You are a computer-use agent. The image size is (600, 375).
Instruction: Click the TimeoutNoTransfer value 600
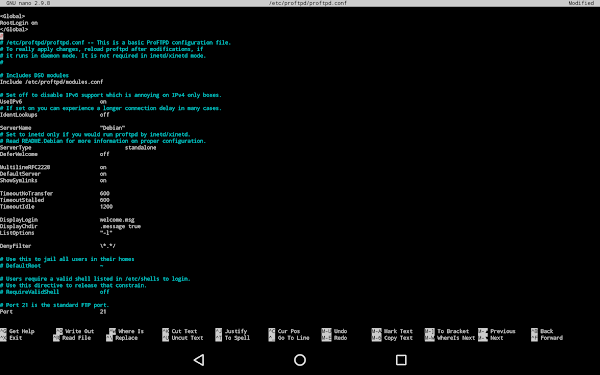(x=104, y=194)
